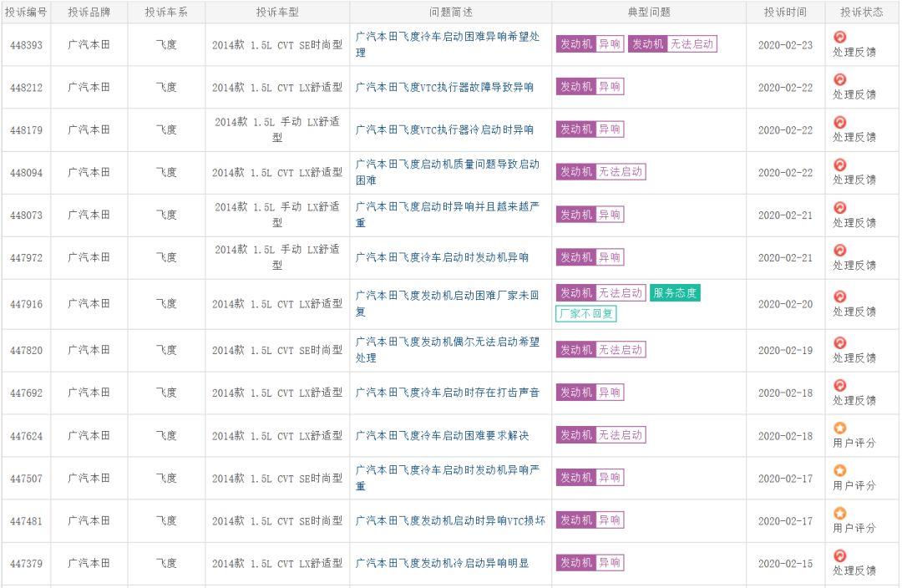
Task: Open link 广汽本田飞度发动机冷启动异响明显
Action: click(442, 563)
